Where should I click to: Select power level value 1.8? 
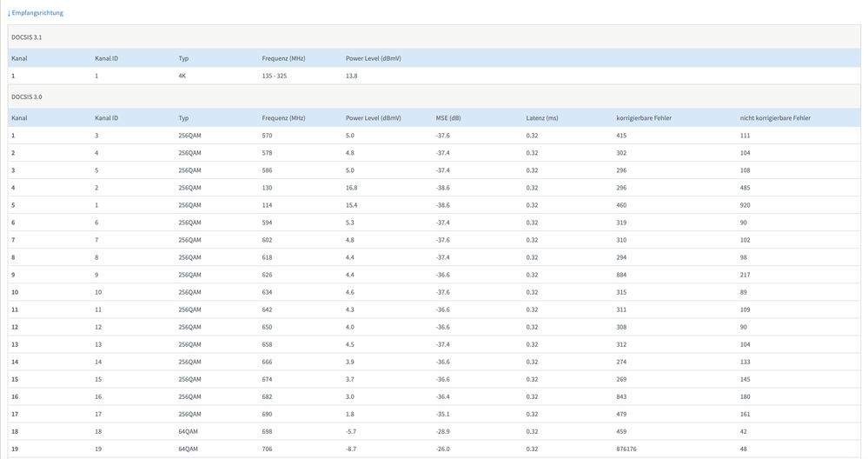pos(350,414)
